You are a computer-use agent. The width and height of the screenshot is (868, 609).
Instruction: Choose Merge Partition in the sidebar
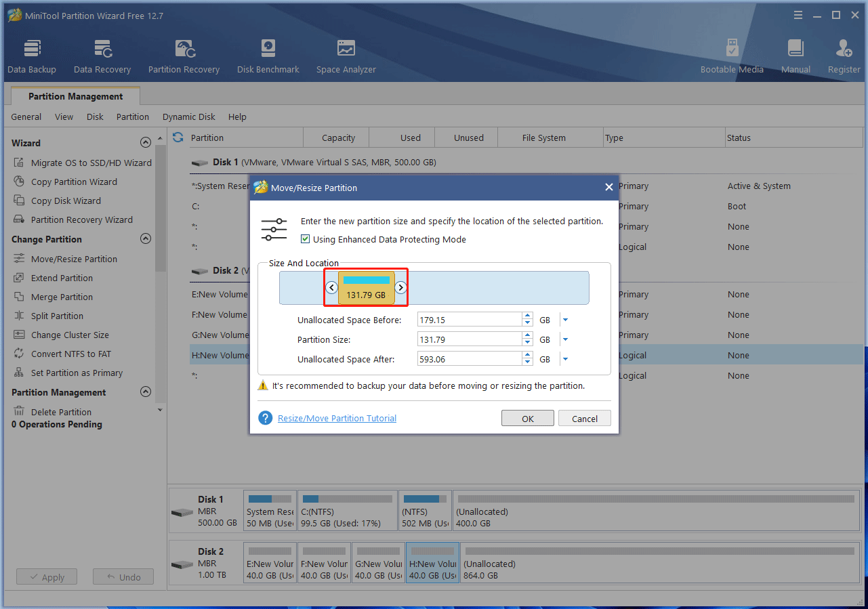pos(62,297)
